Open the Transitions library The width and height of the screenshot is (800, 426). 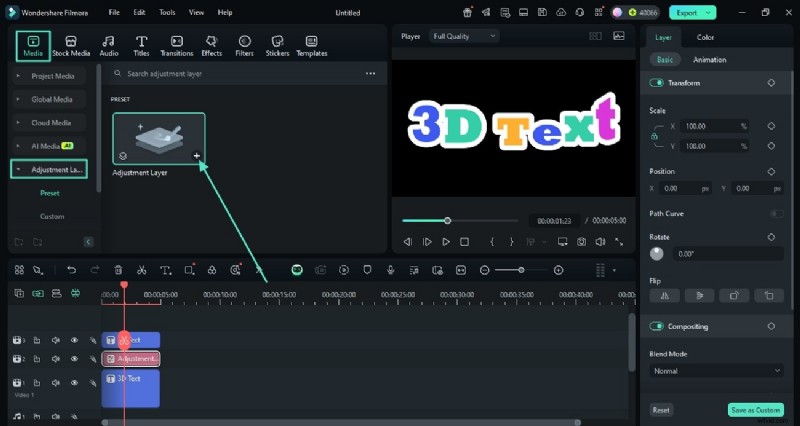click(176, 46)
